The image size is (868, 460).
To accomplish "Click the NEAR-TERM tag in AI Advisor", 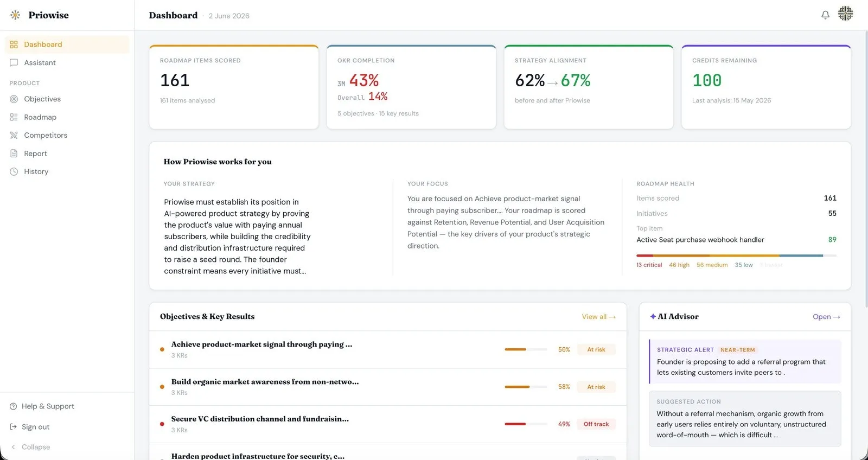I will click(738, 350).
